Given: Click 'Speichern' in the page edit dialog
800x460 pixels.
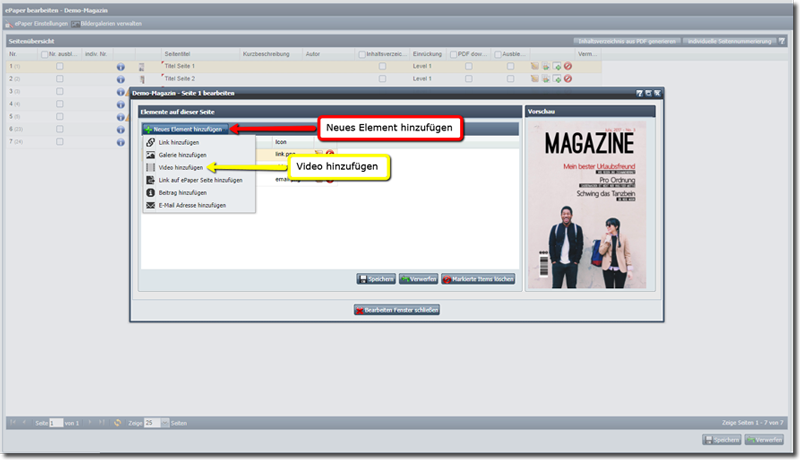Looking at the screenshot, I should [376, 279].
